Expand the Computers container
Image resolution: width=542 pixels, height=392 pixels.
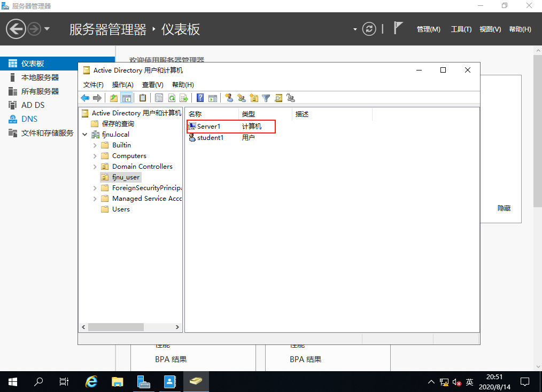pos(95,156)
